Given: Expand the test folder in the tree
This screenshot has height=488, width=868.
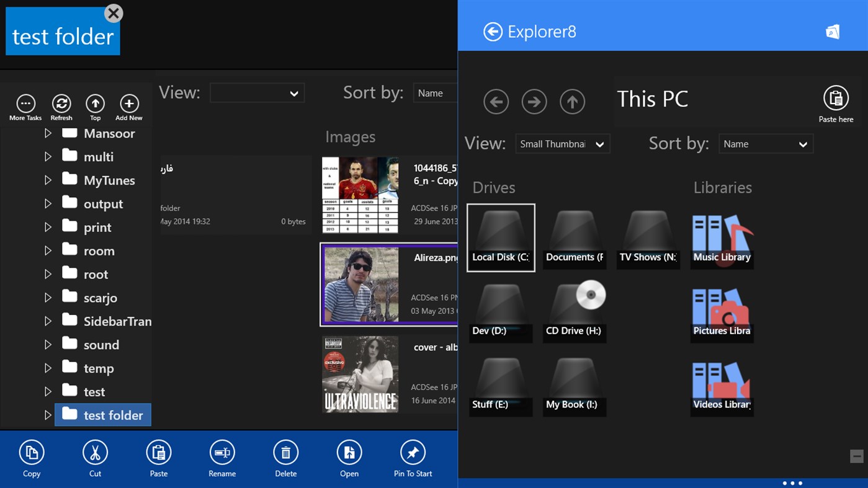Looking at the screenshot, I should pyautogui.click(x=48, y=415).
